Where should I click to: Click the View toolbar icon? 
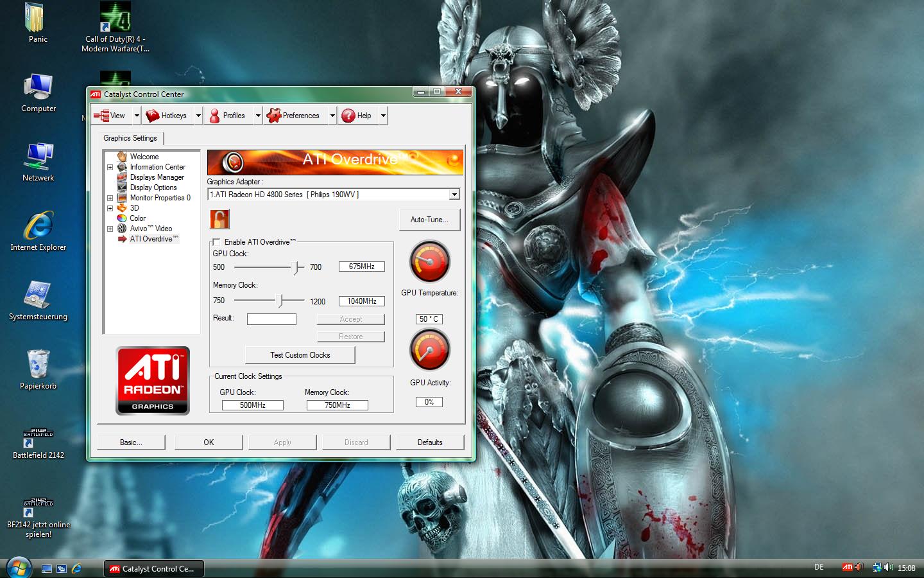pos(101,116)
